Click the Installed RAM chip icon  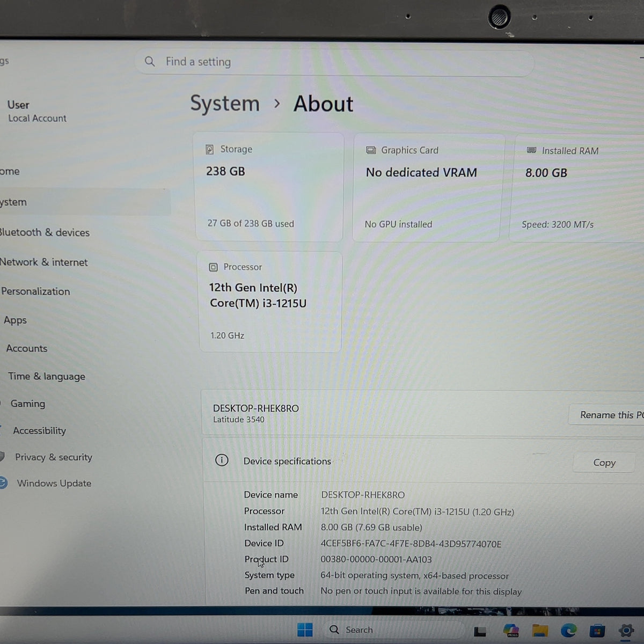coord(531,150)
